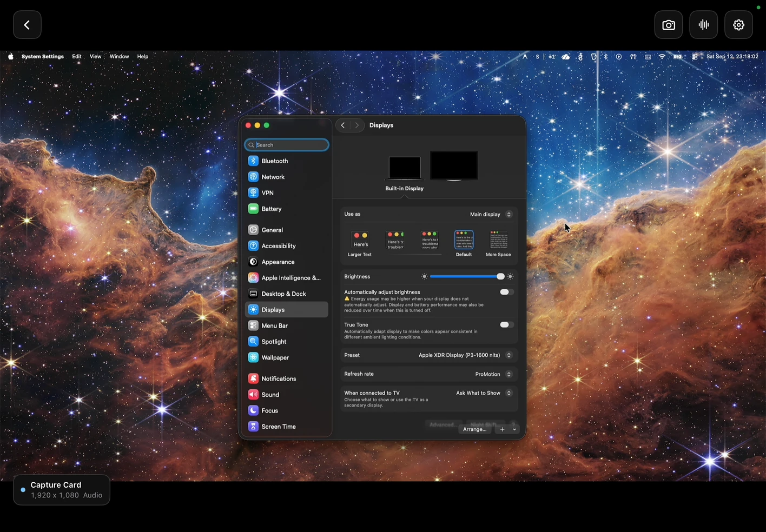Pick second resolution thumbnail after Larger Text
This screenshot has height=532, width=766.
[x=395, y=240]
